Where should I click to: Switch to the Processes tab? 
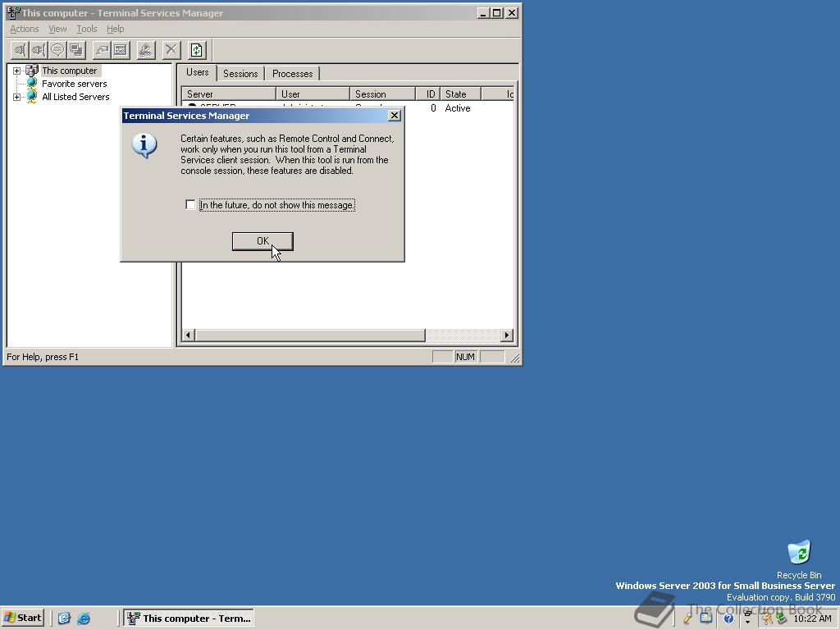click(293, 74)
